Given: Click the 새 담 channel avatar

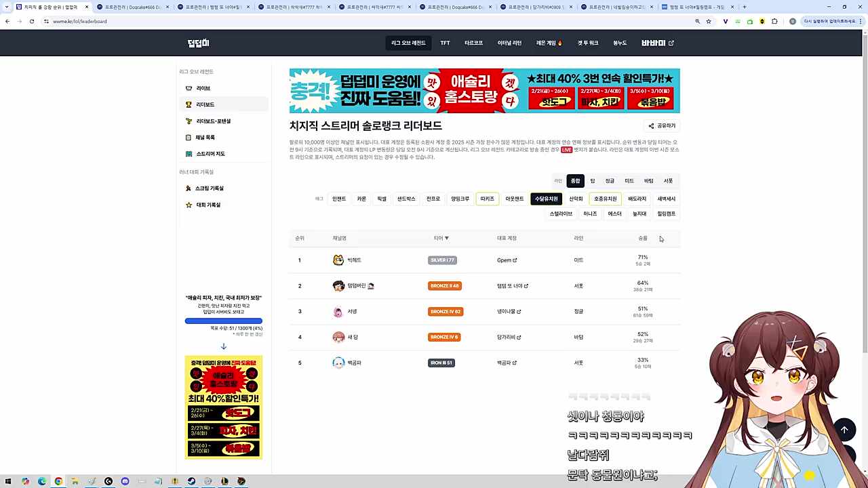Looking at the screenshot, I should pos(338,338).
